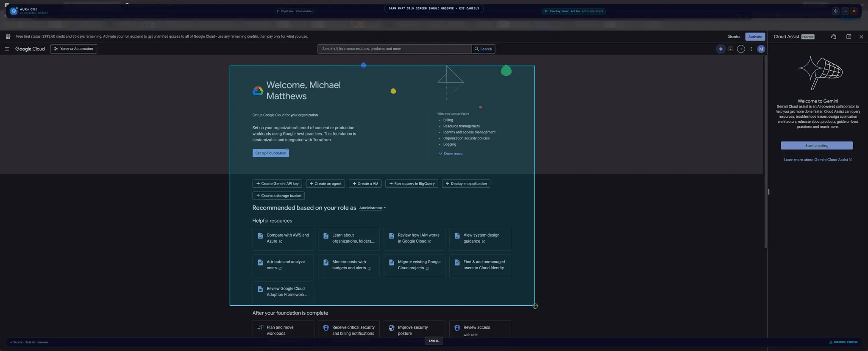Click the Set Up Foundation button
The height and width of the screenshot is (351, 868).
point(271,153)
